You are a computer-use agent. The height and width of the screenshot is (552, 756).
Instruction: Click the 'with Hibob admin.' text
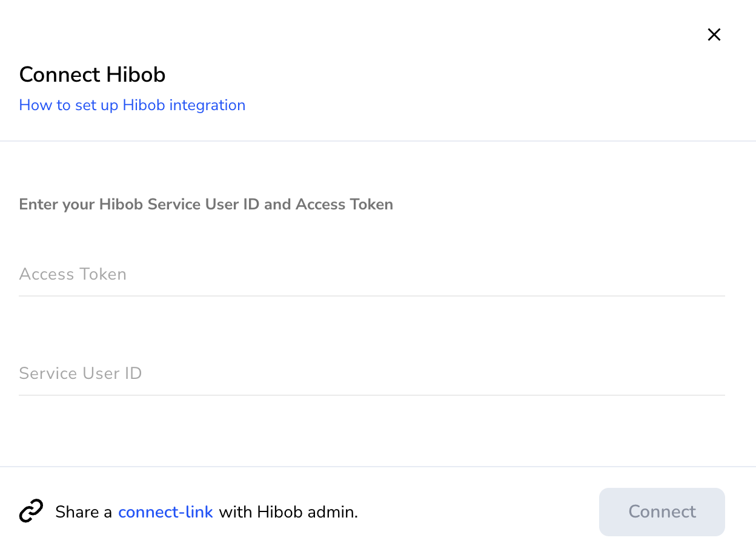[288, 512]
